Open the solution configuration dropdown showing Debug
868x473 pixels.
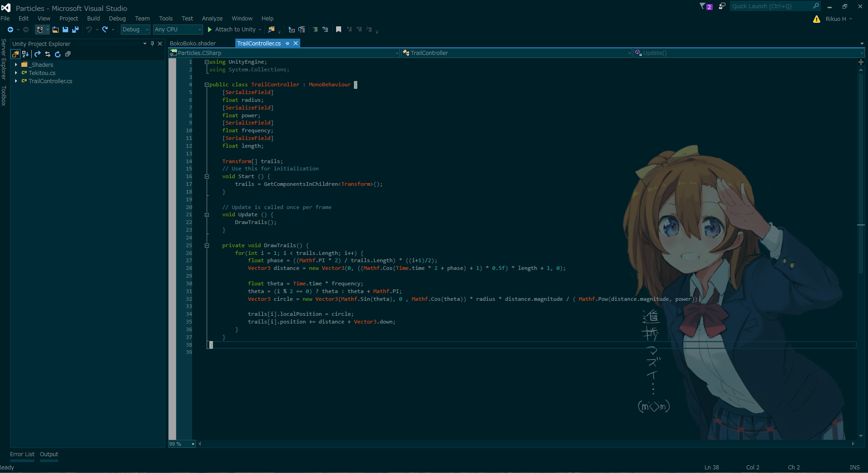pos(135,30)
